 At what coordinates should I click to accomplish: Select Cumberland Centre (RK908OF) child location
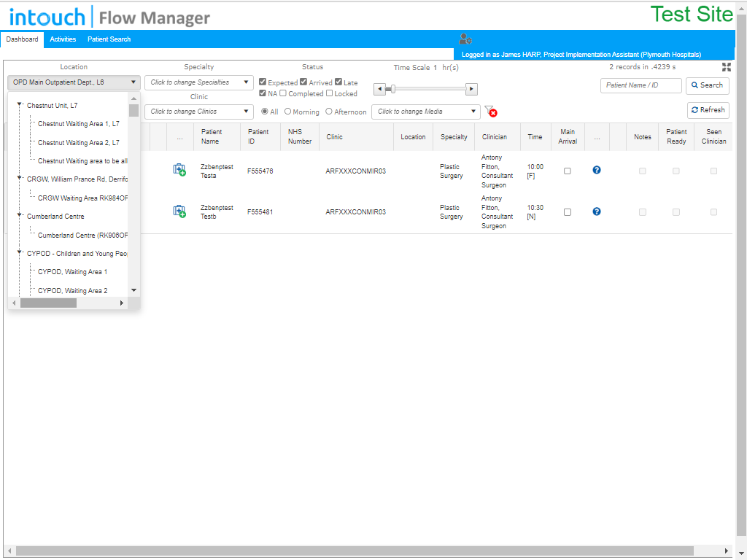coord(82,236)
